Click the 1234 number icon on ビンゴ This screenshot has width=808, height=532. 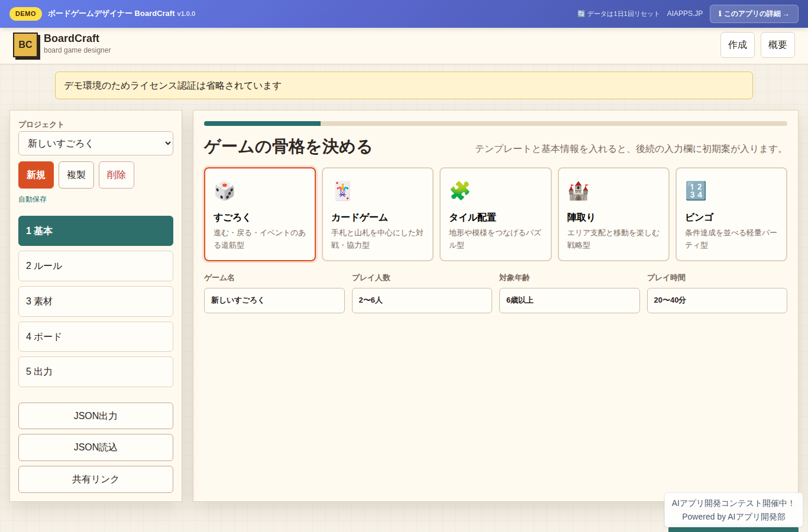(x=696, y=191)
